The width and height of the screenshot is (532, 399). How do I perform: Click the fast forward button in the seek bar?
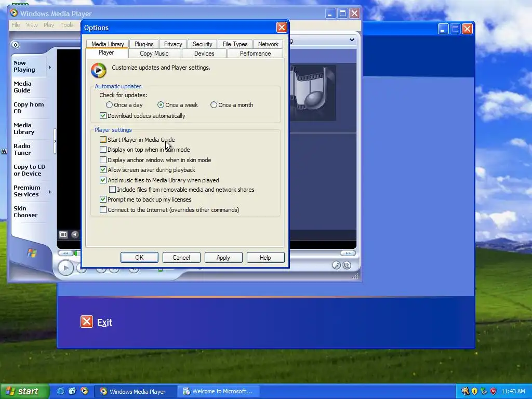coord(348,253)
